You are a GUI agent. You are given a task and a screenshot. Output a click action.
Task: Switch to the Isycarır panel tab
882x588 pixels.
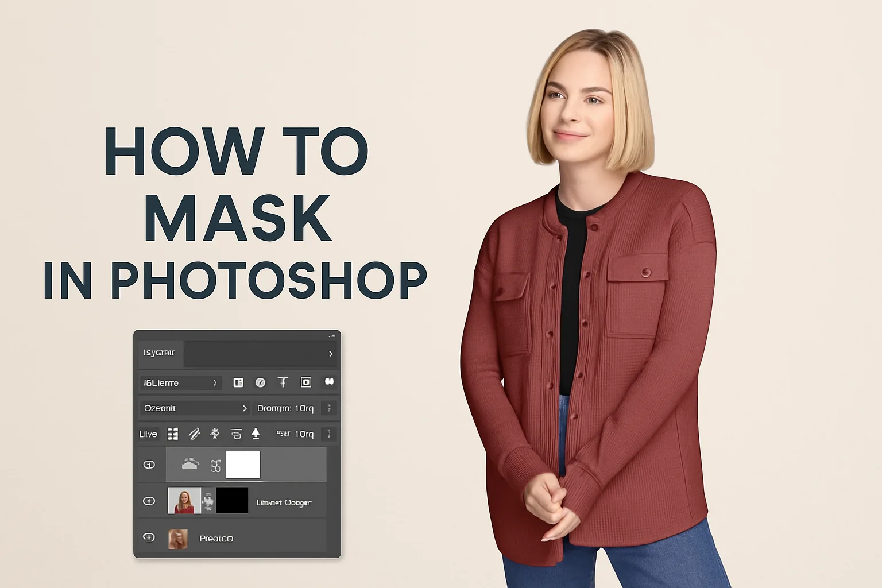click(159, 353)
